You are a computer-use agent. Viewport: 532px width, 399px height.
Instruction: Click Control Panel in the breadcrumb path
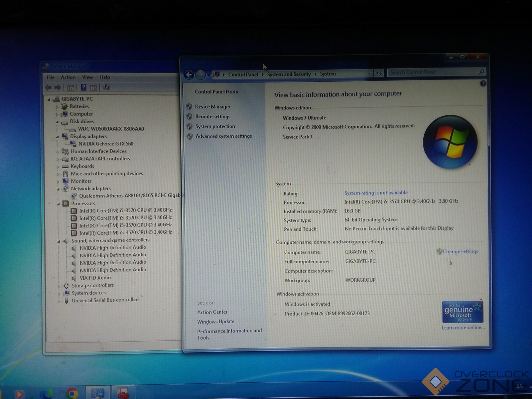pos(243,74)
